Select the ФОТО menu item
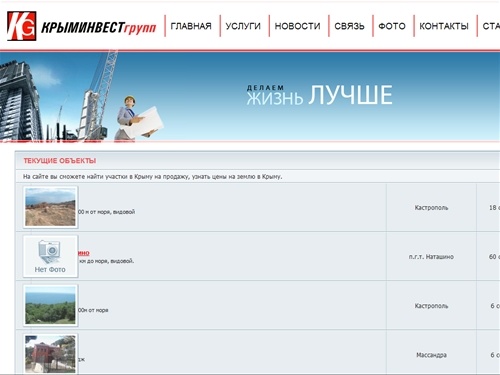 [x=392, y=26]
